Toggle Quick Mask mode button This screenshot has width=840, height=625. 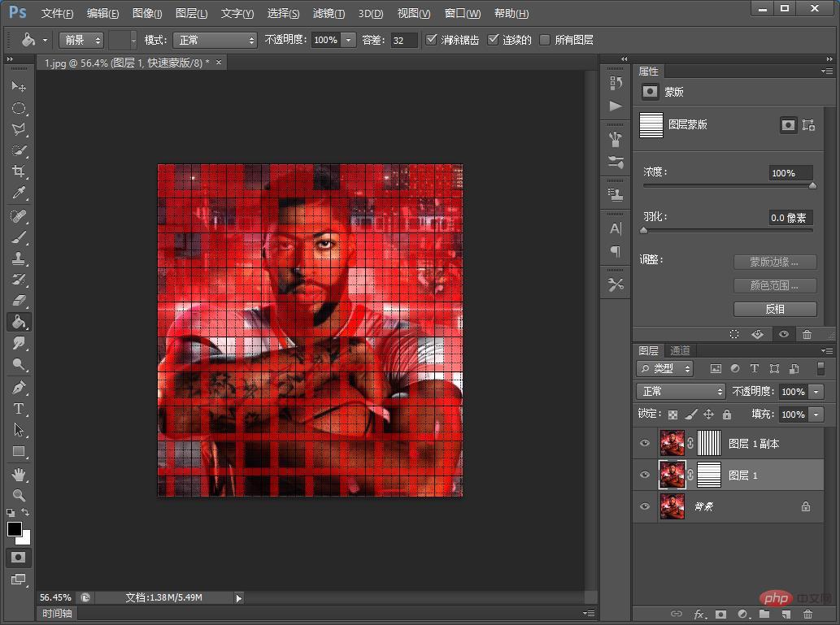pos(18,558)
